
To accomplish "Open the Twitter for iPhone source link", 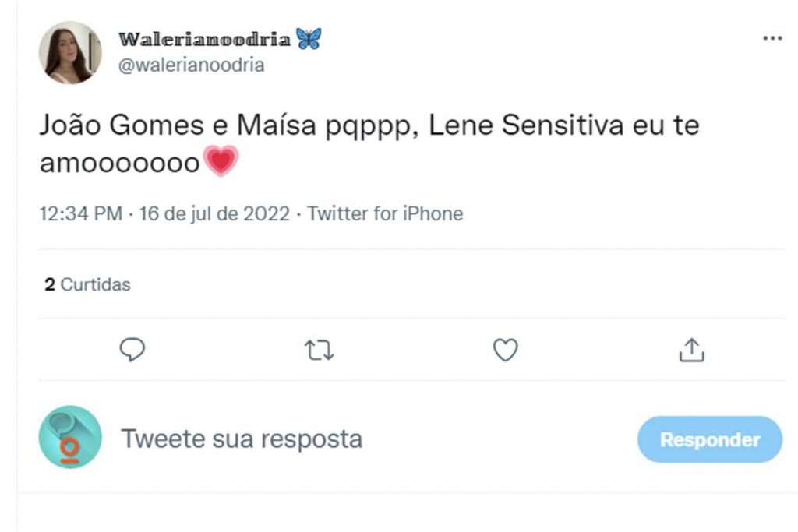I will 385,213.
